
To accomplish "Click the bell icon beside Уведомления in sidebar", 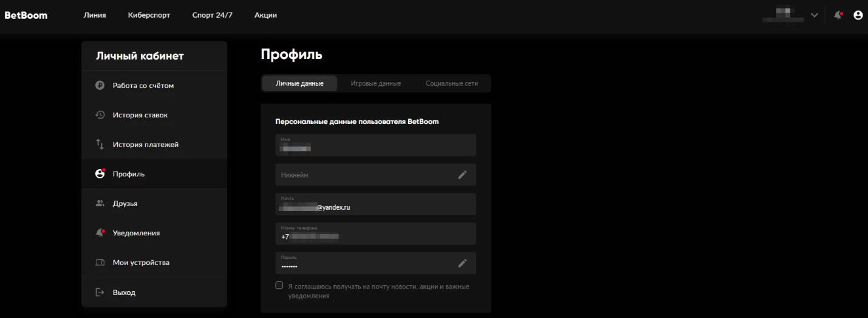I will pyautogui.click(x=100, y=233).
